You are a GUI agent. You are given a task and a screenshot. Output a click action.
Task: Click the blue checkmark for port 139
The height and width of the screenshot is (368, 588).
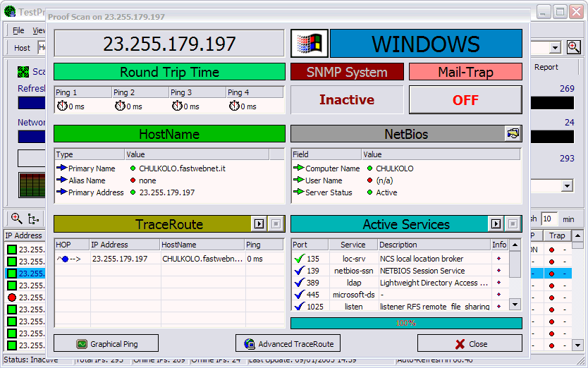point(300,270)
